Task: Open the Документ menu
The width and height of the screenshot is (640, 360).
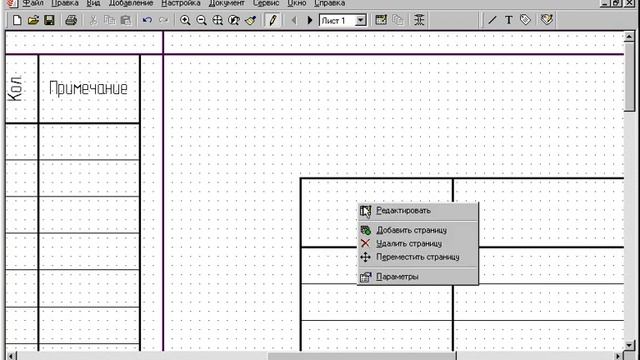Action: [227, 3]
